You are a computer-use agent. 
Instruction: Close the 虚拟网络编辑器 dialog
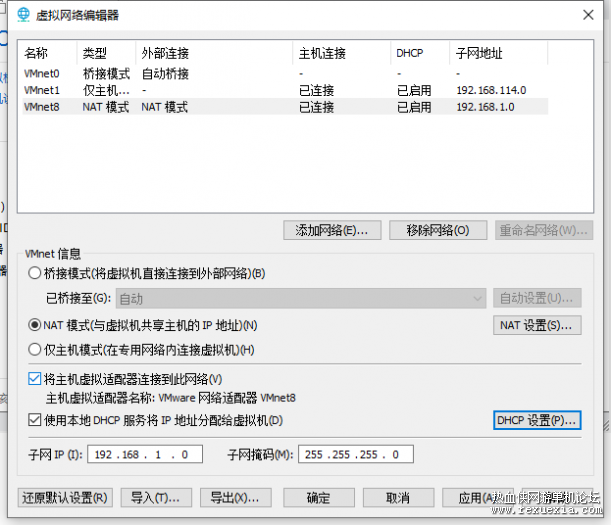tap(588, 15)
